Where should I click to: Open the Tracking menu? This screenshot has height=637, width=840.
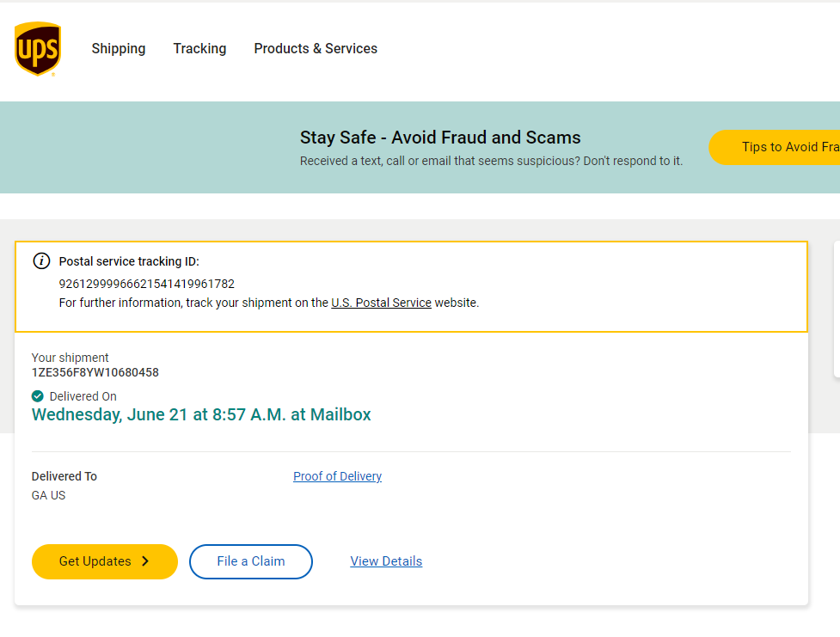point(199,49)
